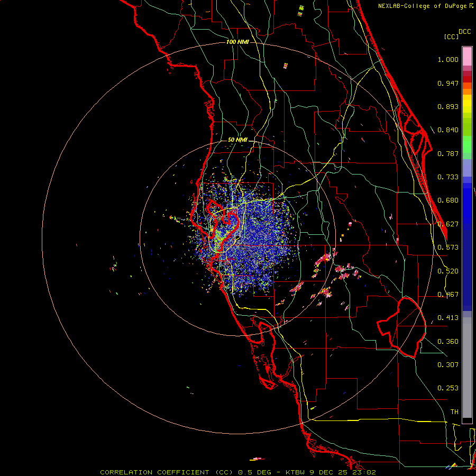The image size is (476, 476).
Task: Click the 100 NMI range ring label
Action: point(237,42)
